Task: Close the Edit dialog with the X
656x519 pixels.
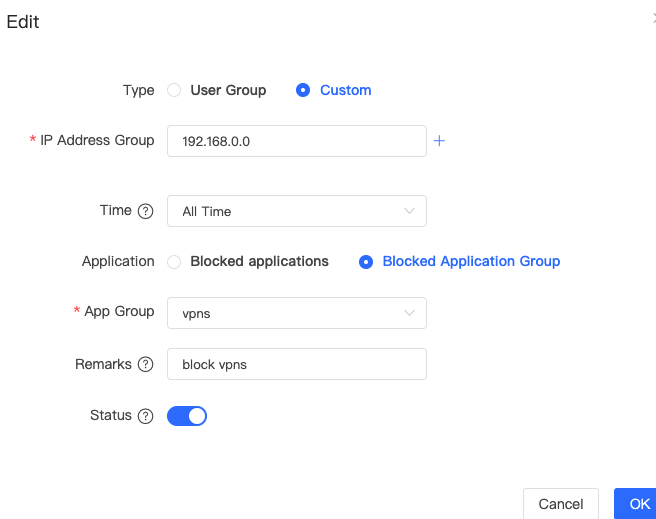Action: 653,19
